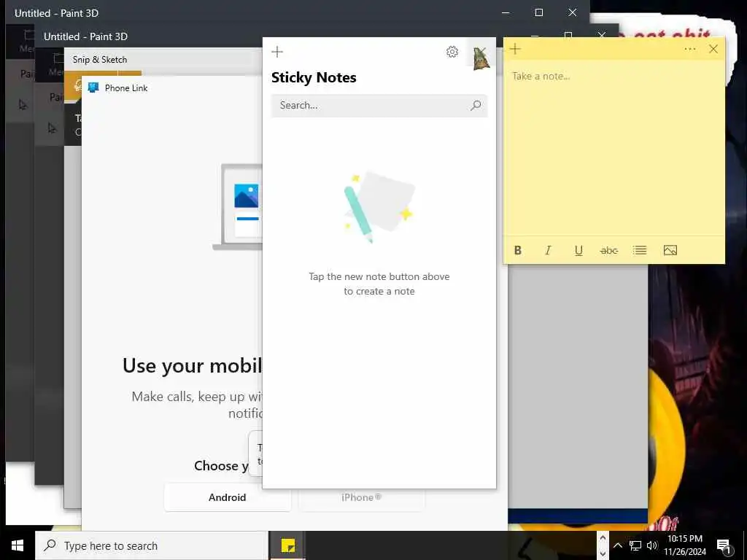
Task: Open the network tray icon
Action: tap(635, 545)
